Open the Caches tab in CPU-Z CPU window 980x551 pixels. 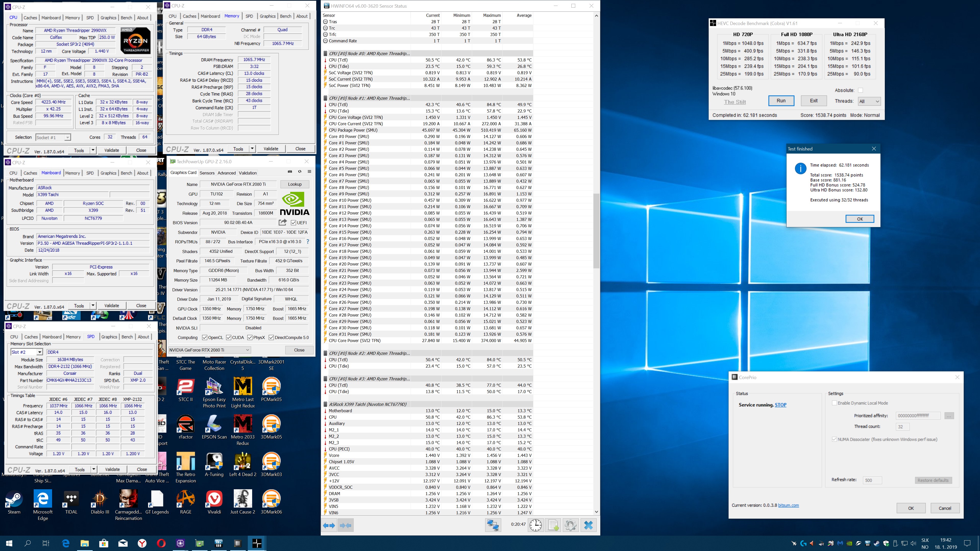point(30,18)
